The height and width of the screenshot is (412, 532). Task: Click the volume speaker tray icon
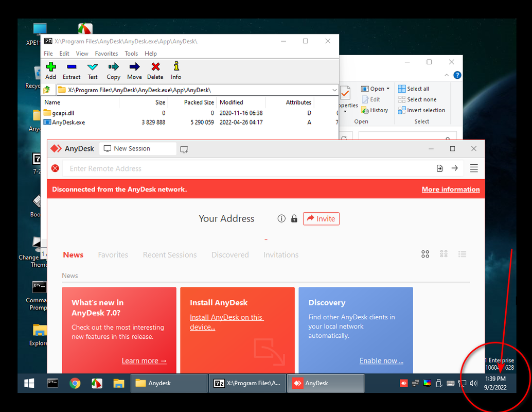[x=474, y=383]
